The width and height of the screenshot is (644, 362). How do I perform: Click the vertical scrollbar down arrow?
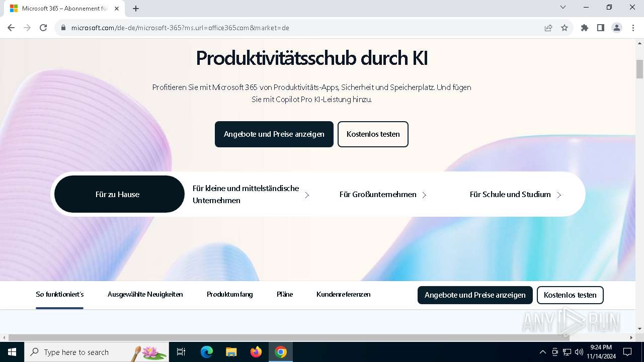coord(639,329)
